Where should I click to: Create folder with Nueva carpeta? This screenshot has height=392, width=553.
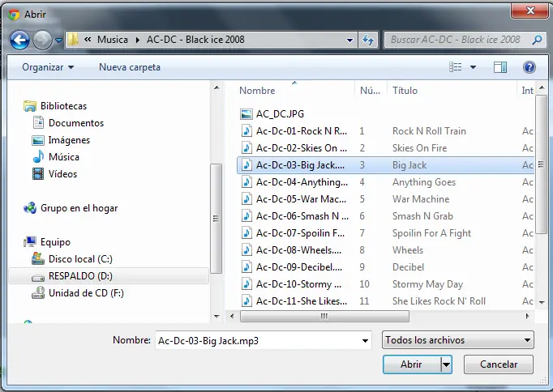(x=130, y=67)
